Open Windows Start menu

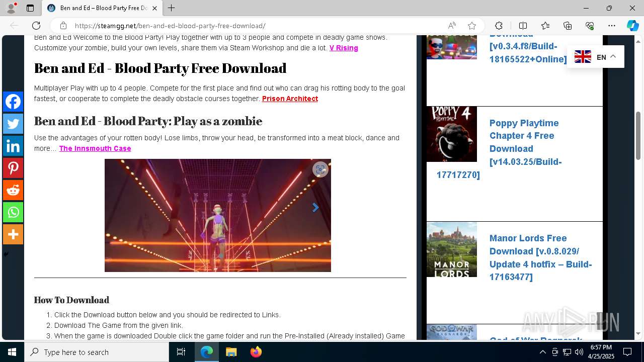tap(12, 352)
